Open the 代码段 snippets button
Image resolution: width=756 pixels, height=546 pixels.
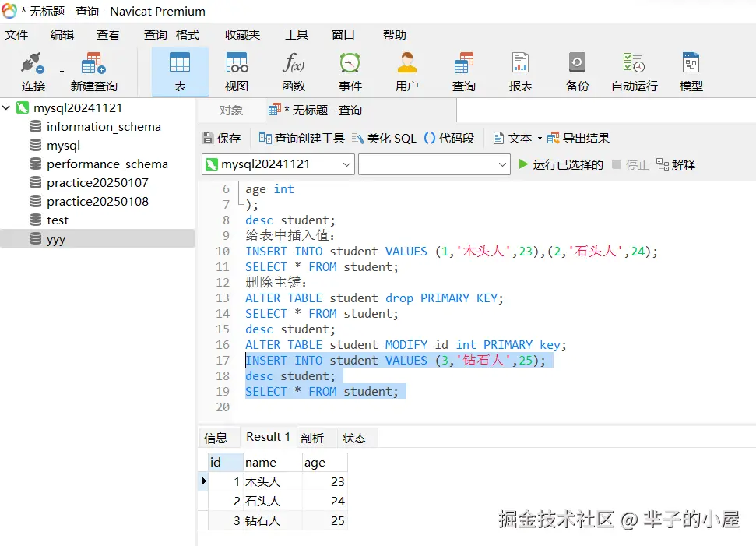coord(449,139)
